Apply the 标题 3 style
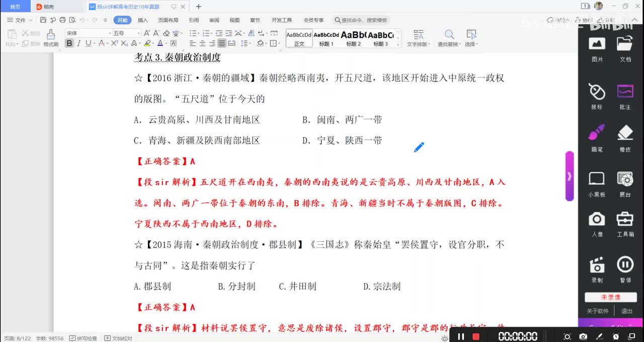This screenshot has height=342, width=644. tap(381, 38)
